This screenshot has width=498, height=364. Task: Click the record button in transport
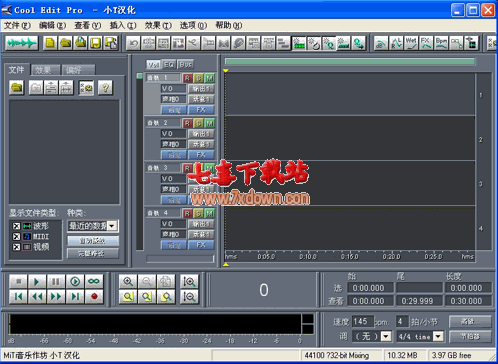(x=94, y=296)
